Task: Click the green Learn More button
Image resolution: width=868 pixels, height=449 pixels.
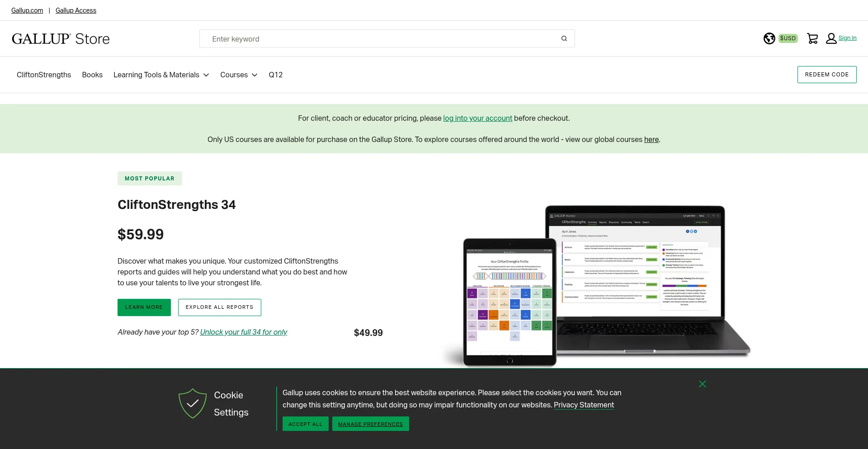Action: click(144, 307)
